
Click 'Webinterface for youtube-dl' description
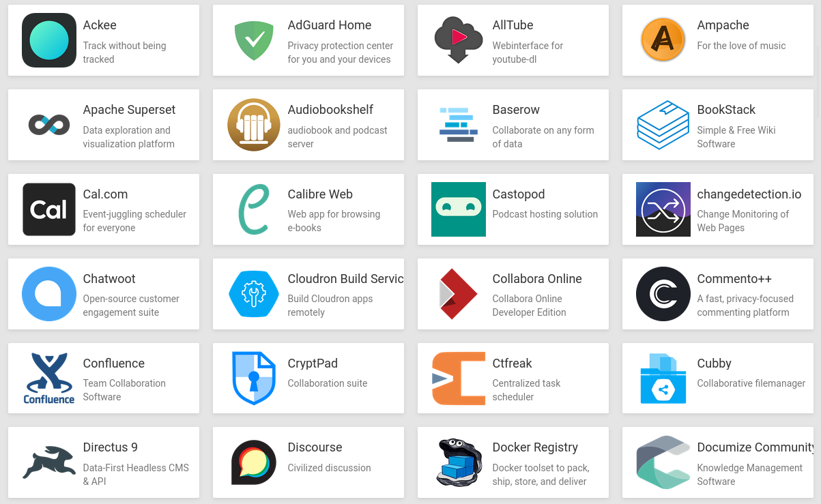coord(528,53)
